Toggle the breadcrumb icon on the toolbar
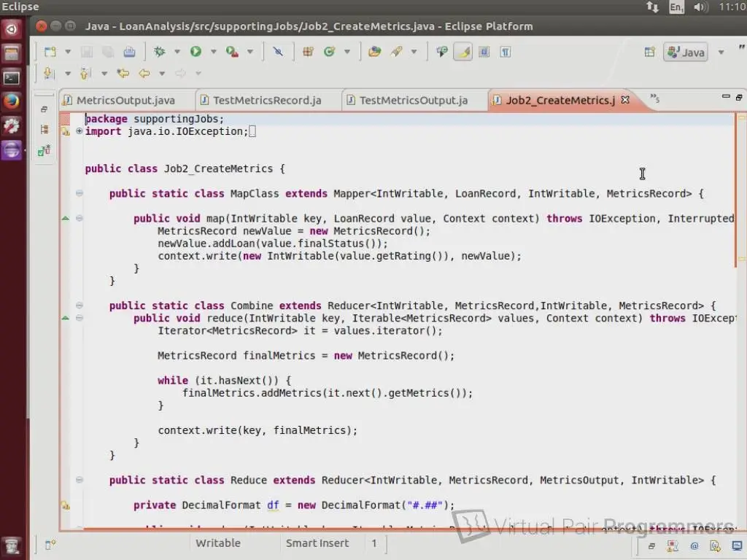Image resolution: width=747 pixels, height=560 pixels. pyautogui.click(x=441, y=52)
